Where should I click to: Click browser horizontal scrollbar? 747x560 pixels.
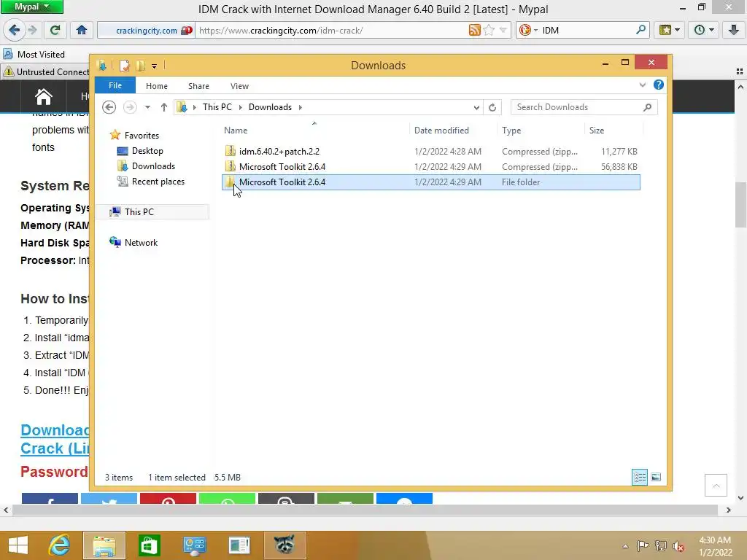[365, 510]
